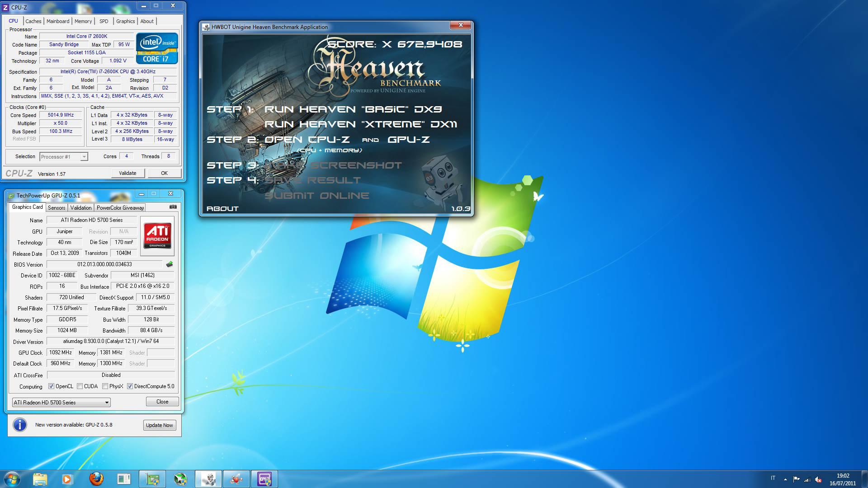868x488 pixels.
Task: Open Windows Explorer from taskbar
Action: pyautogui.click(x=40, y=479)
